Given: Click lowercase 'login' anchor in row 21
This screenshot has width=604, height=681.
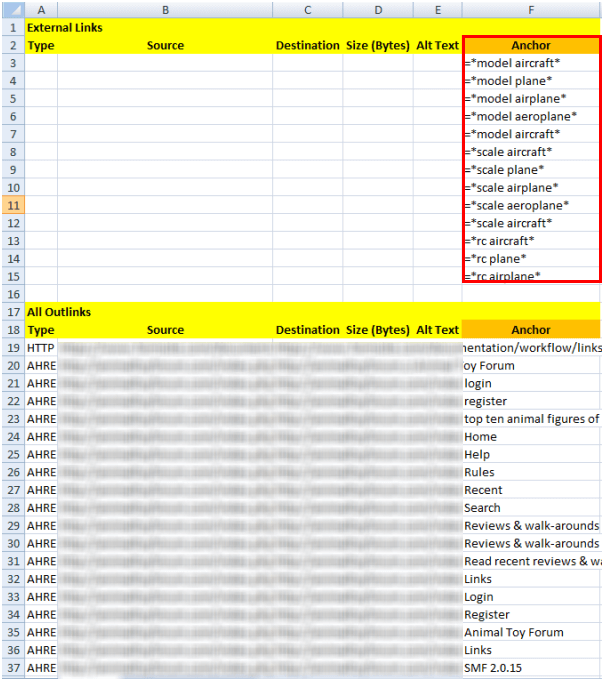Looking at the screenshot, I should tap(531, 383).
